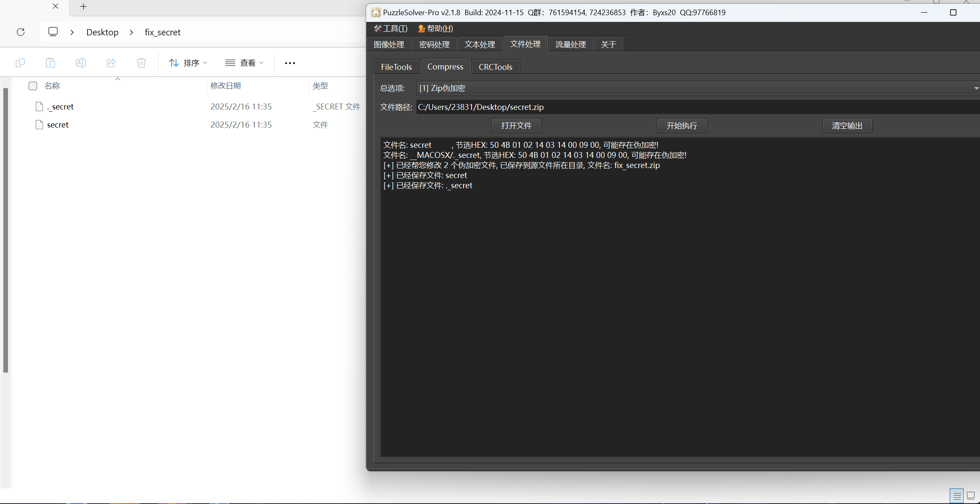The height and width of the screenshot is (504, 980).
Task: Switch to the CRCTools sub-tab
Action: (495, 67)
